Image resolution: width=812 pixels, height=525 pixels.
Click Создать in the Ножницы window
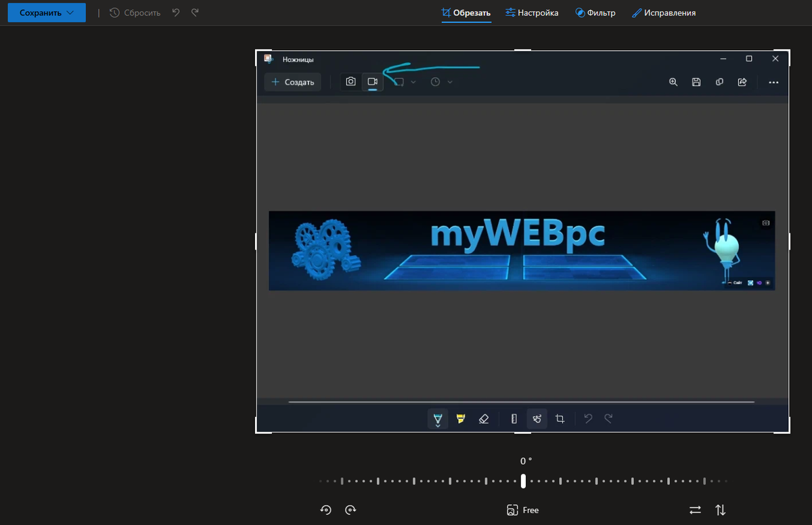click(292, 82)
